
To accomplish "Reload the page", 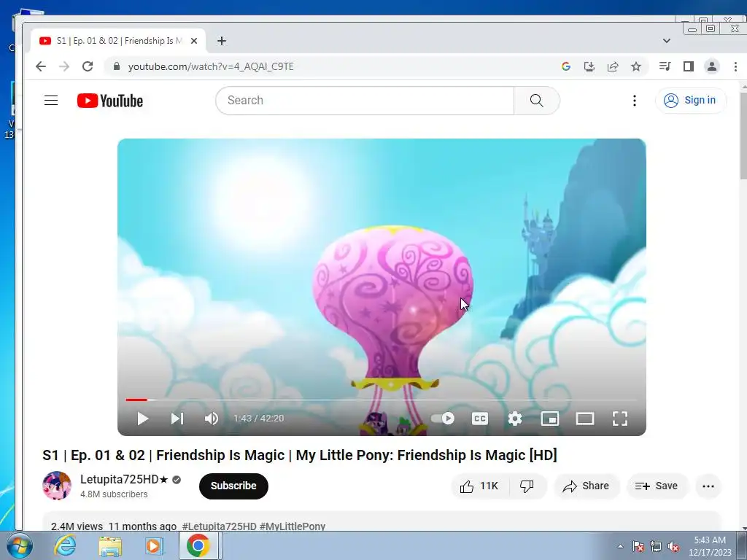I will (x=88, y=66).
